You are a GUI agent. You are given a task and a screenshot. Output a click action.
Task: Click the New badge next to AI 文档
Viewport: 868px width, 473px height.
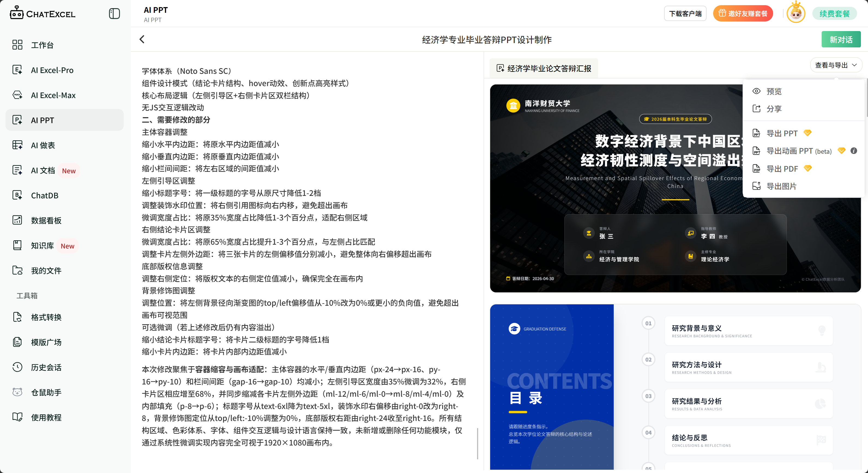click(x=69, y=171)
